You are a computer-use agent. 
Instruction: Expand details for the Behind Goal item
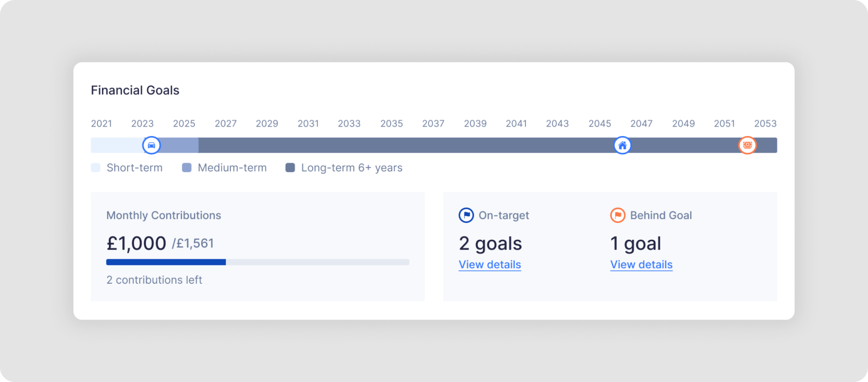coord(641,264)
